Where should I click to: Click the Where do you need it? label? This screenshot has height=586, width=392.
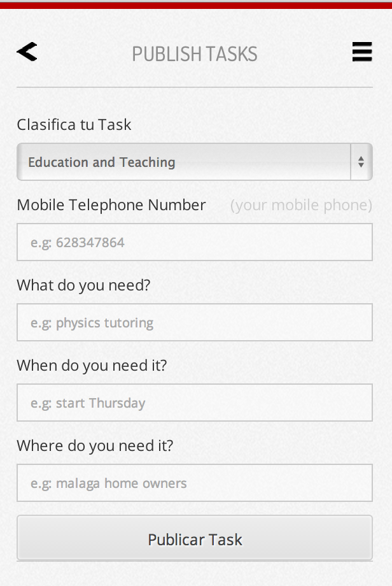95,445
